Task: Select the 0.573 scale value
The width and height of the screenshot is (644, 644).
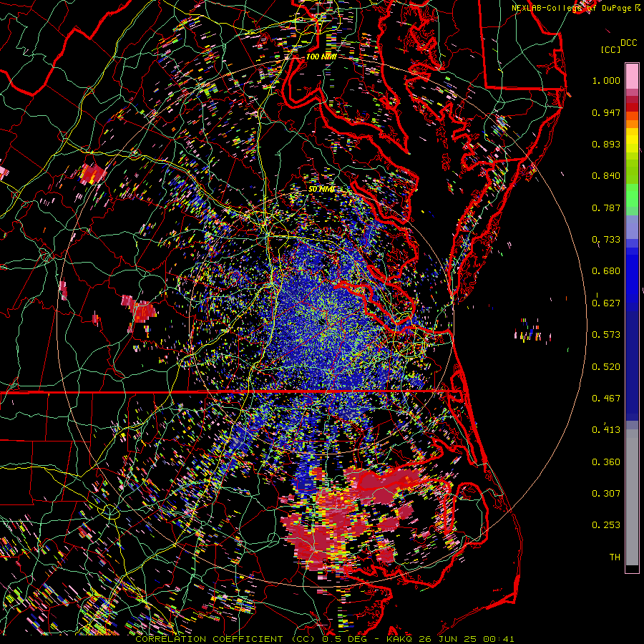Action: pos(606,335)
